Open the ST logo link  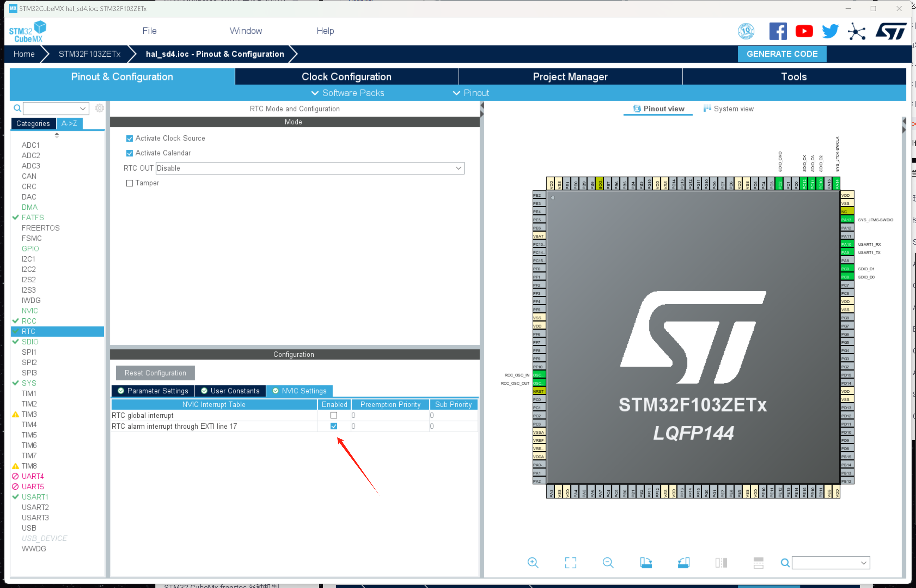(x=891, y=31)
